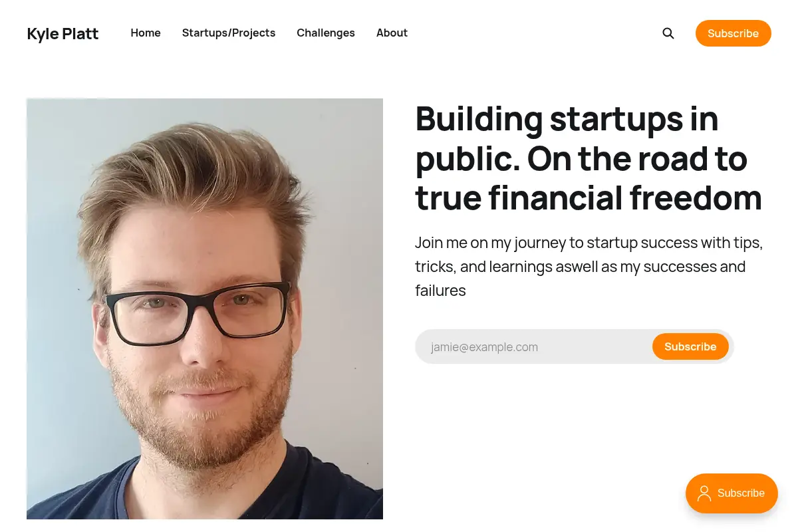This screenshot has width=798, height=532.
Task: Click "public. On the road to" line
Action: click(581, 158)
